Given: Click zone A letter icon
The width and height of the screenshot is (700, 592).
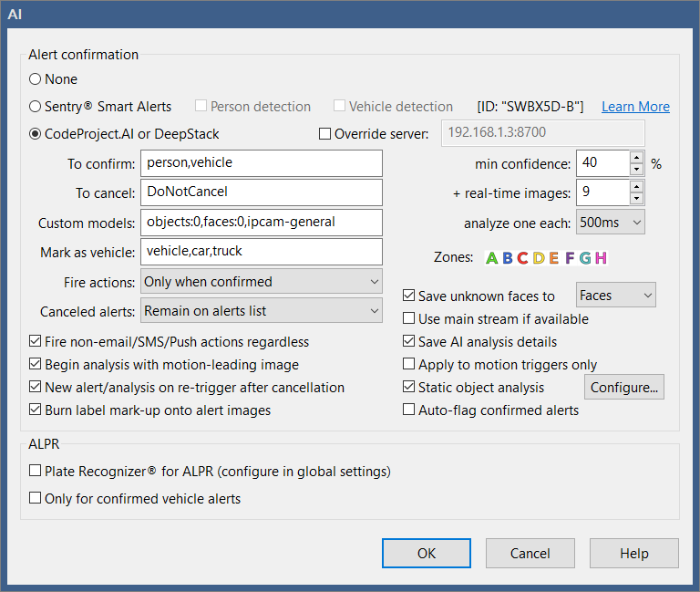Looking at the screenshot, I should [x=492, y=258].
